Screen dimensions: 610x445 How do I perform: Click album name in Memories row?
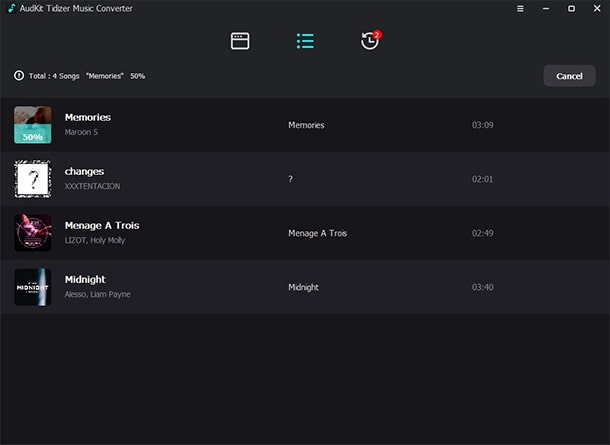[x=306, y=125]
